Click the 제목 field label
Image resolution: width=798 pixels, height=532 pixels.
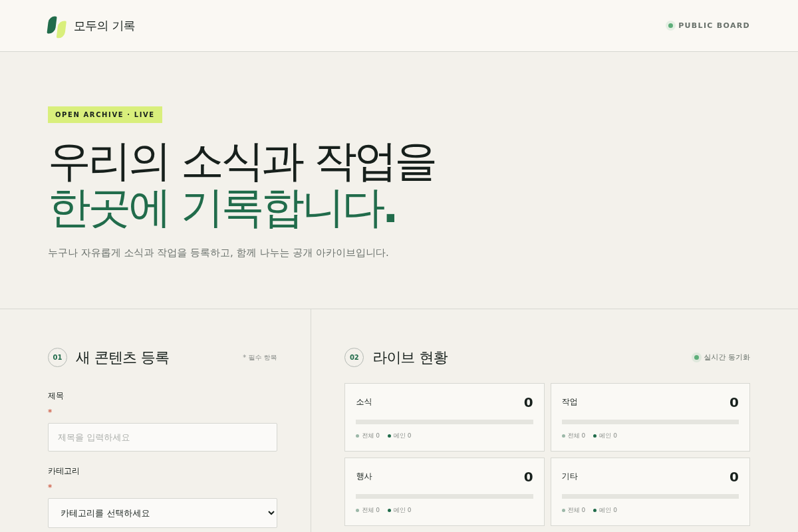56,396
